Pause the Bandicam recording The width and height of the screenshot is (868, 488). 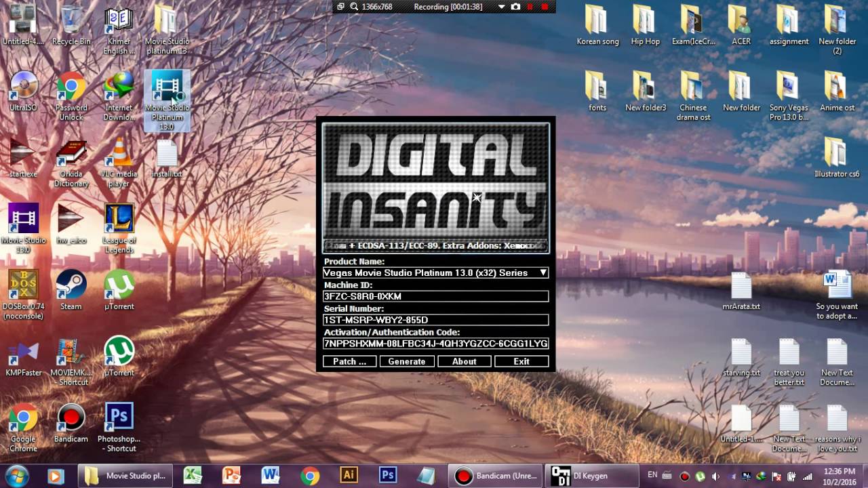(x=530, y=7)
